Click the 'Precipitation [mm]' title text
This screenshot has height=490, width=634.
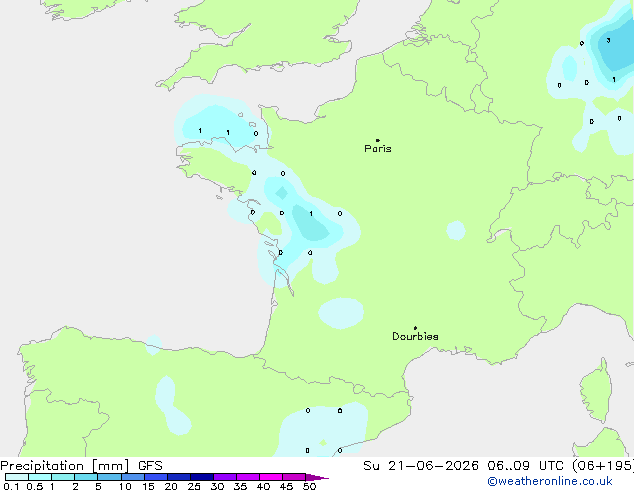(64, 466)
